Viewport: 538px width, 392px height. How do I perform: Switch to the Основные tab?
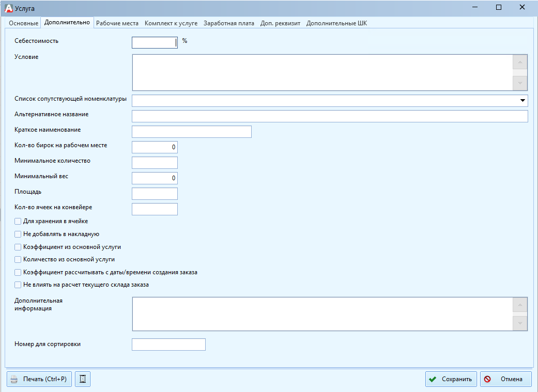coord(23,23)
